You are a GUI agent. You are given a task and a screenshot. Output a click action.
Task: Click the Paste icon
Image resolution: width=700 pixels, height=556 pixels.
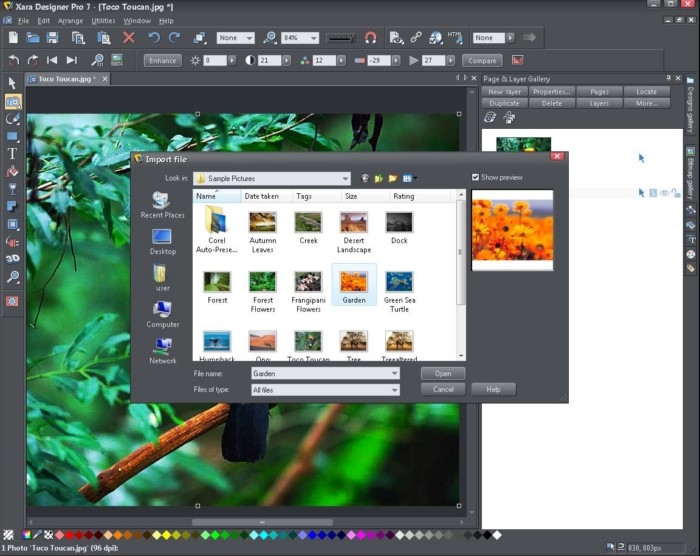(104, 38)
